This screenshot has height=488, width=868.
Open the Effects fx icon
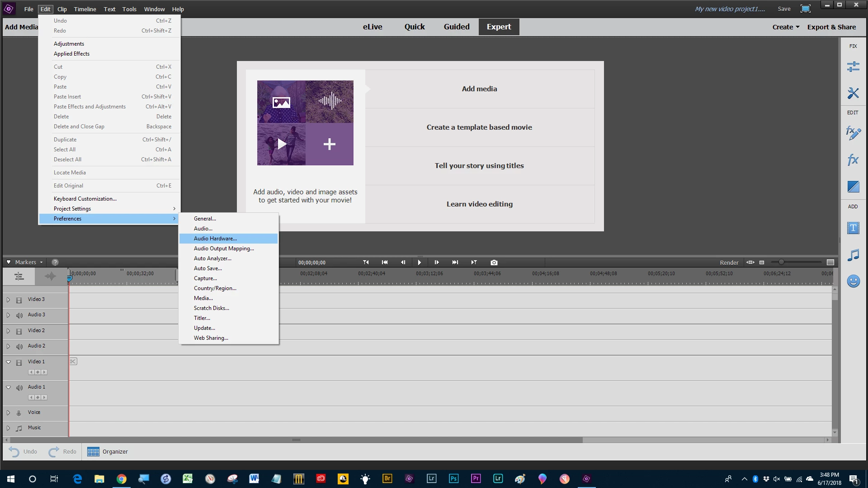[853, 160]
